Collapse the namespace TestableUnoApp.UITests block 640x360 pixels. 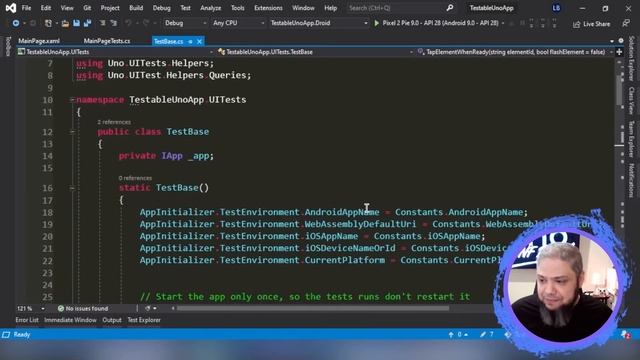[x=72, y=100]
